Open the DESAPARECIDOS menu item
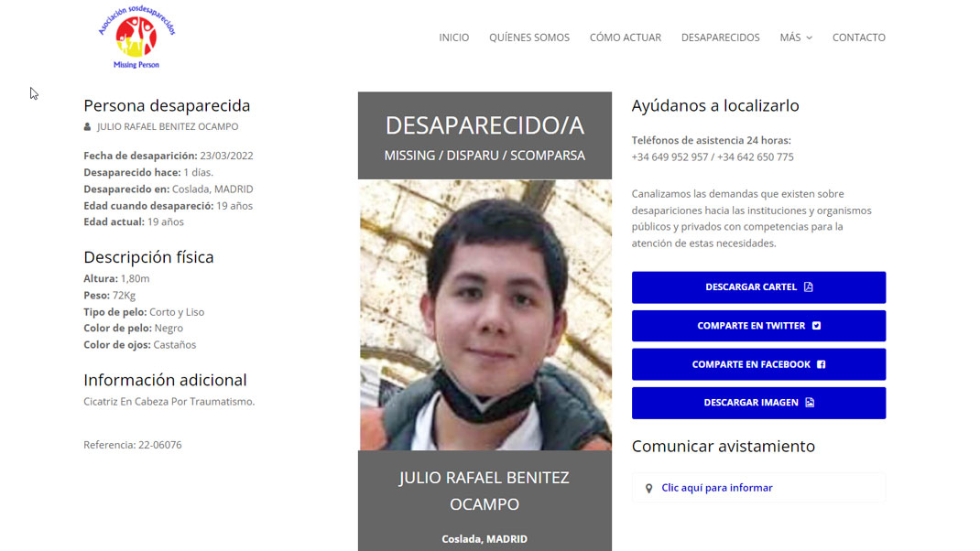 [720, 38]
